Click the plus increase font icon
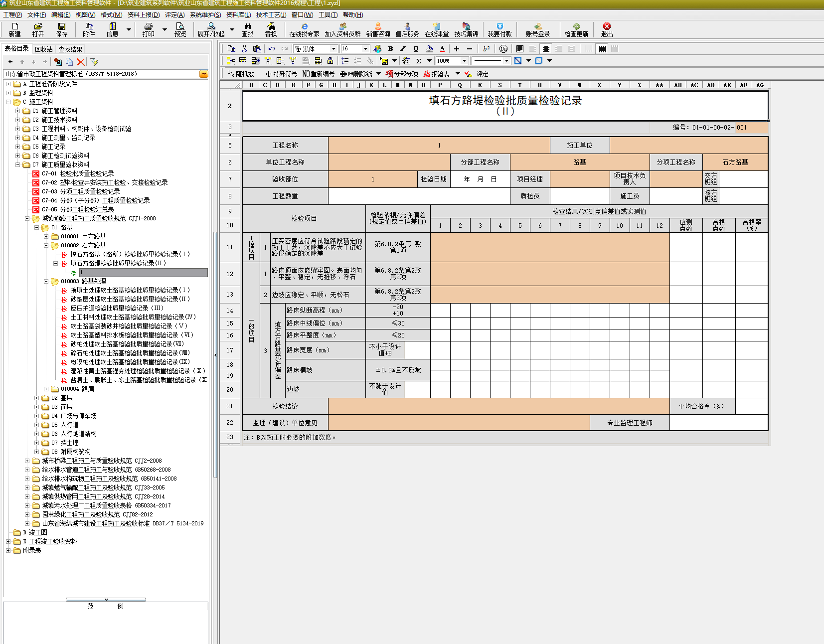The width and height of the screenshot is (824, 644). tap(456, 48)
